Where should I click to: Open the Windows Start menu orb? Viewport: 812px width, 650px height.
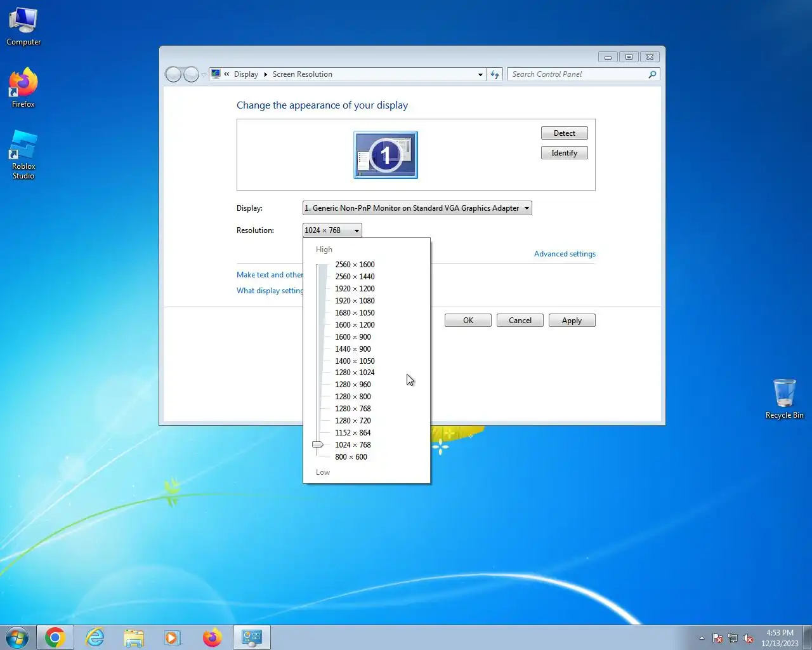(x=17, y=637)
